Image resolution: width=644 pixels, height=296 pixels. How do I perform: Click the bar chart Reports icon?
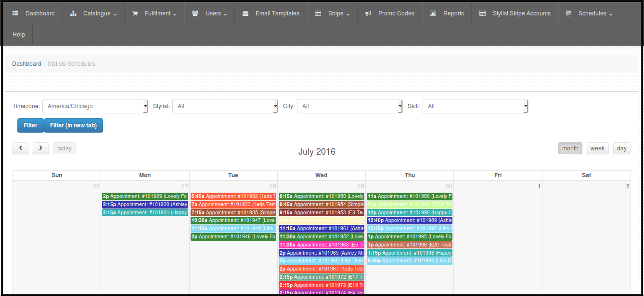coord(433,13)
